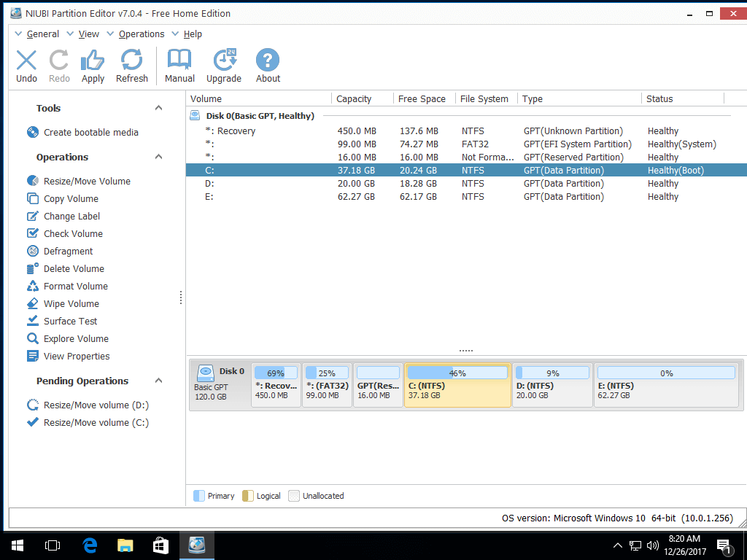This screenshot has height=560, width=747.
Task: Open the Action Center notifications icon
Action: [x=724, y=547]
